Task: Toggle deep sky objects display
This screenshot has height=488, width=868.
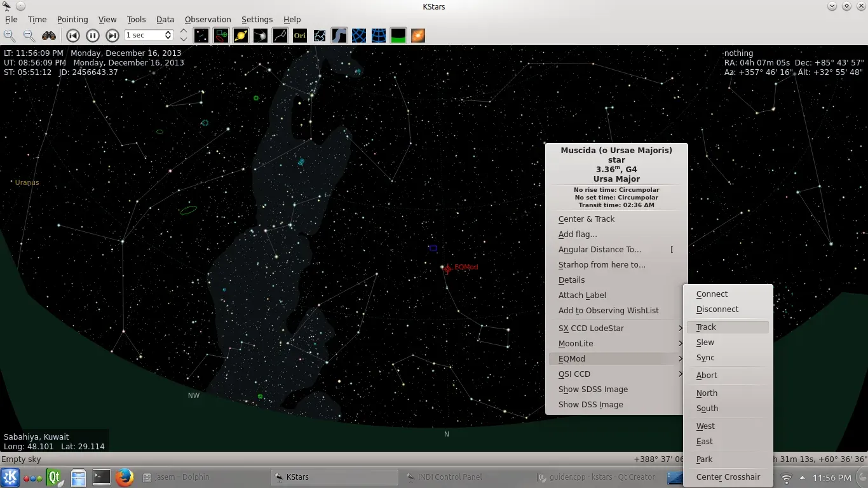Action: click(221, 36)
